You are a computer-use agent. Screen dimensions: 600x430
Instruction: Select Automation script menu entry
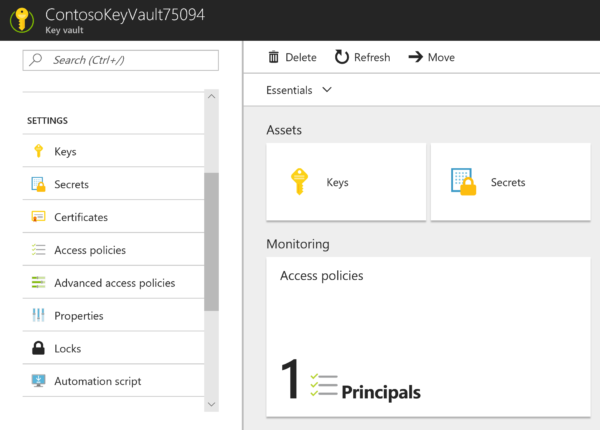97,381
